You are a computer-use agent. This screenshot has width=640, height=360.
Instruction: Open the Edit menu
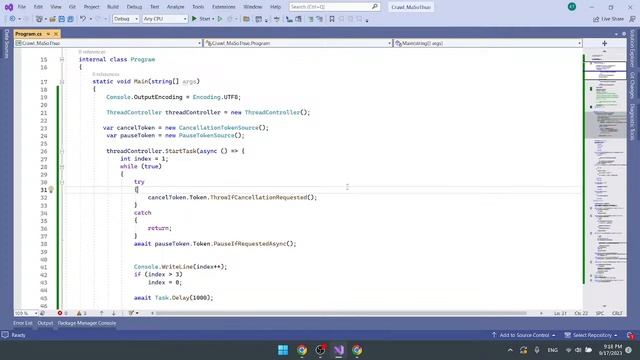[x=38, y=7]
